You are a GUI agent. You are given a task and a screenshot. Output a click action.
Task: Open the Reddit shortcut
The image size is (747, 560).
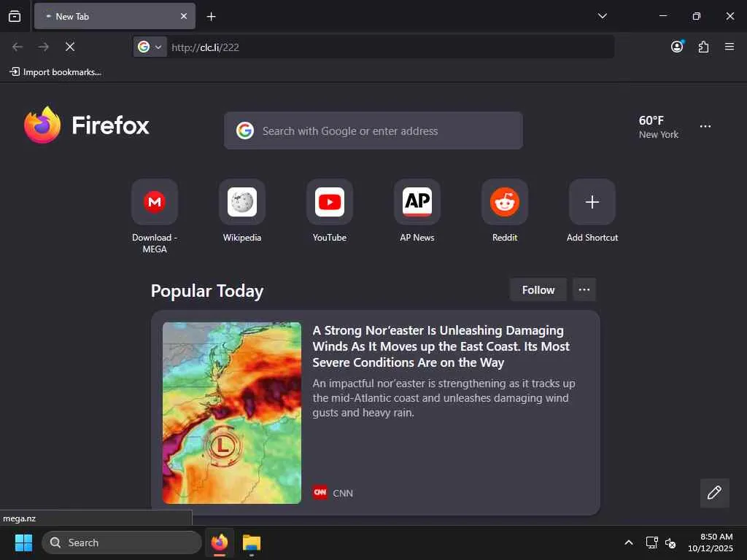[505, 211]
